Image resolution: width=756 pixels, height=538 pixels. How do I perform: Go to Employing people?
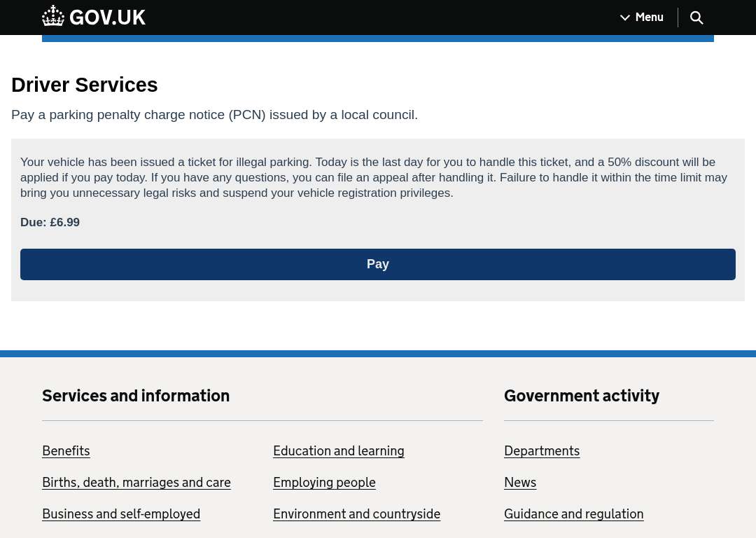click(x=324, y=482)
